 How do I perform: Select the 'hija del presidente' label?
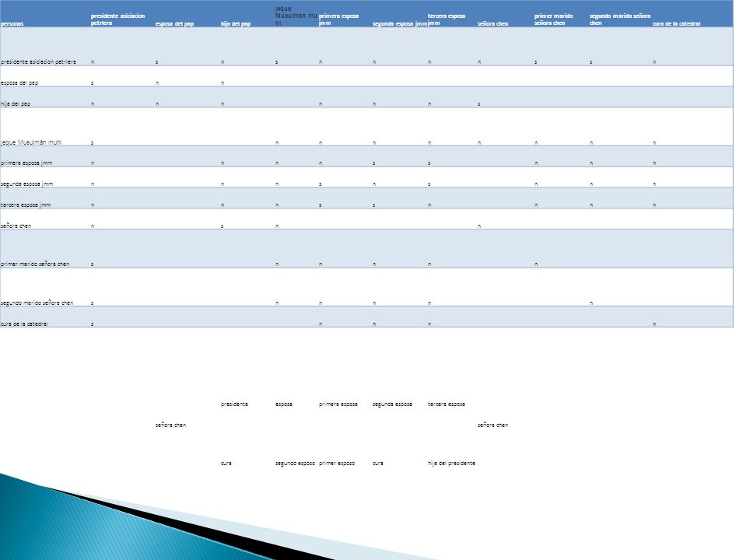pyautogui.click(x=451, y=463)
